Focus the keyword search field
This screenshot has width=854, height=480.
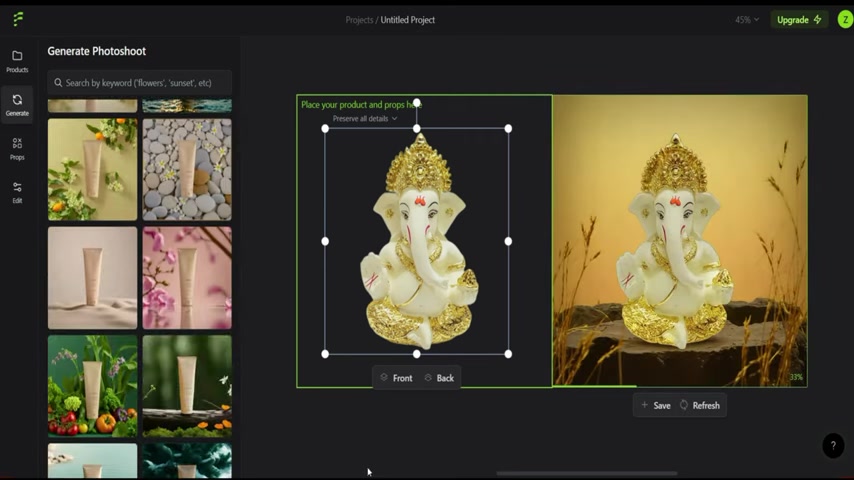(x=139, y=83)
